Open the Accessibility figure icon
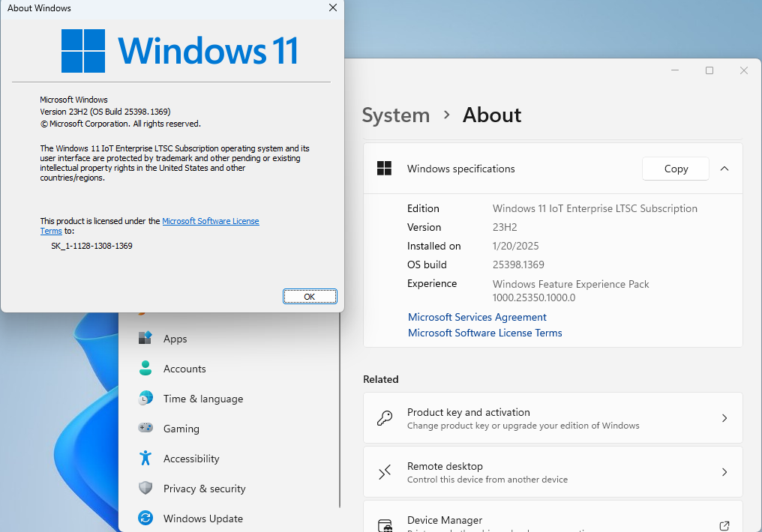 click(x=145, y=458)
